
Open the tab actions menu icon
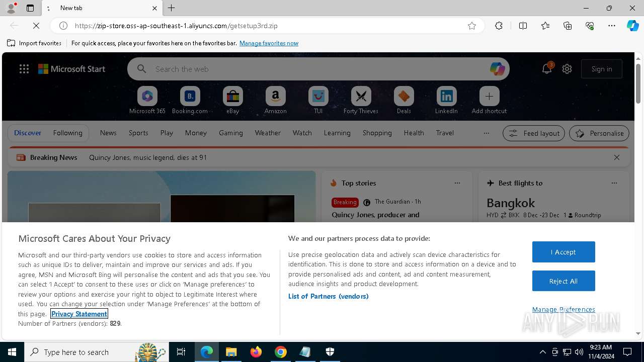coord(30,8)
